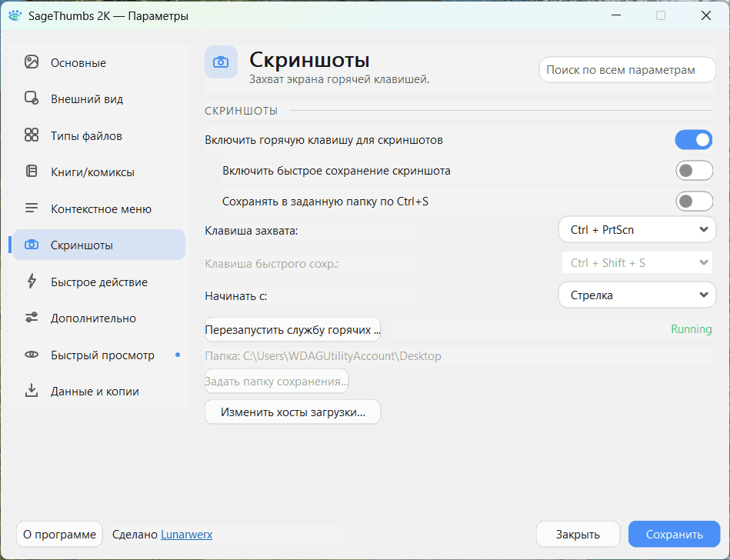Click the Контекстное меню lines icon
Screen dimensions: 730x560
(32, 208)
